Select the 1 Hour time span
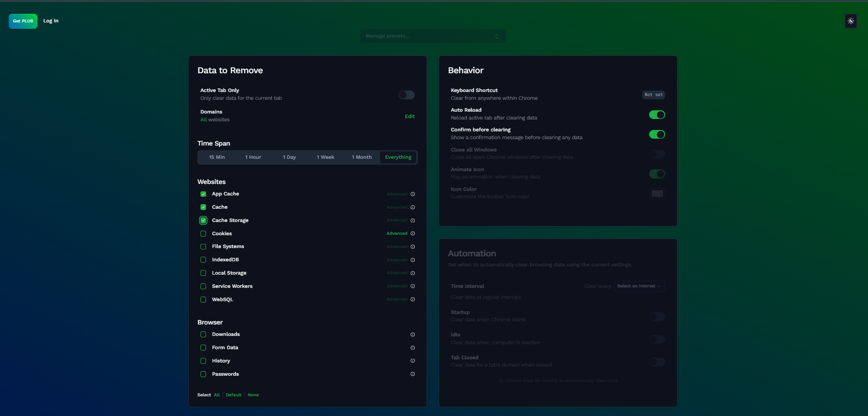 pos(253,157)
